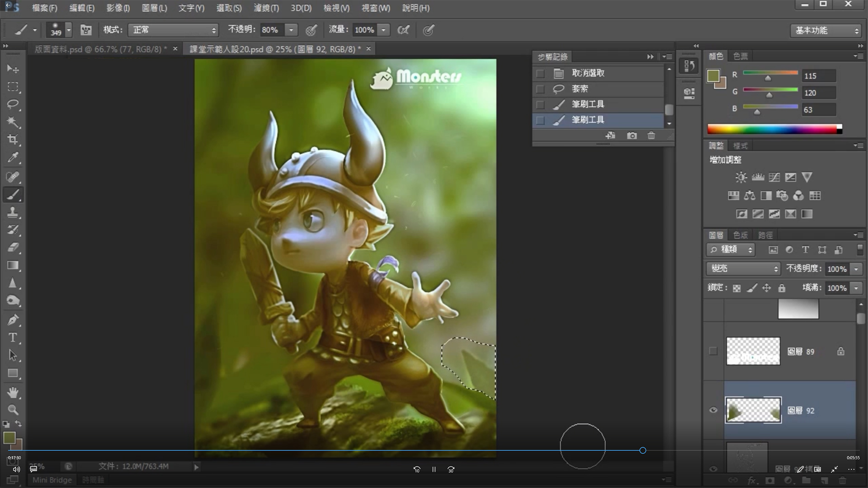
Task: Create new snapshot in History panel
Action: [x=632, y=136]
